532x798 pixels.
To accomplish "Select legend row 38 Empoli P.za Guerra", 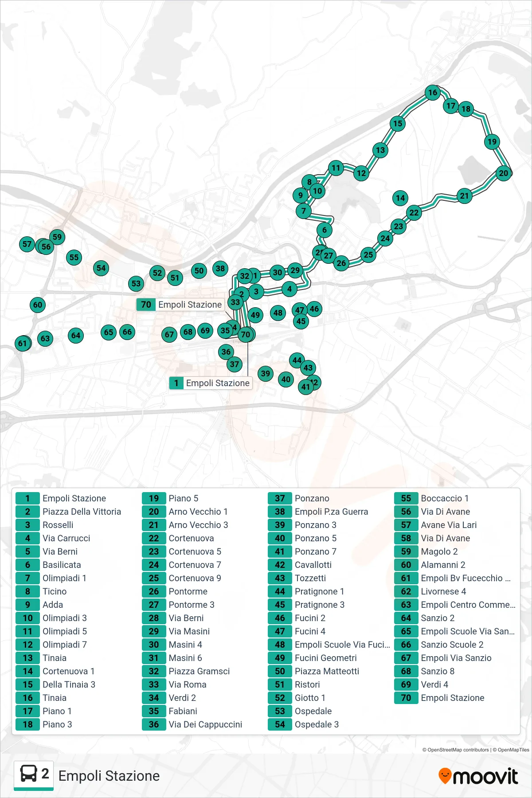I will tap(319, 512).
